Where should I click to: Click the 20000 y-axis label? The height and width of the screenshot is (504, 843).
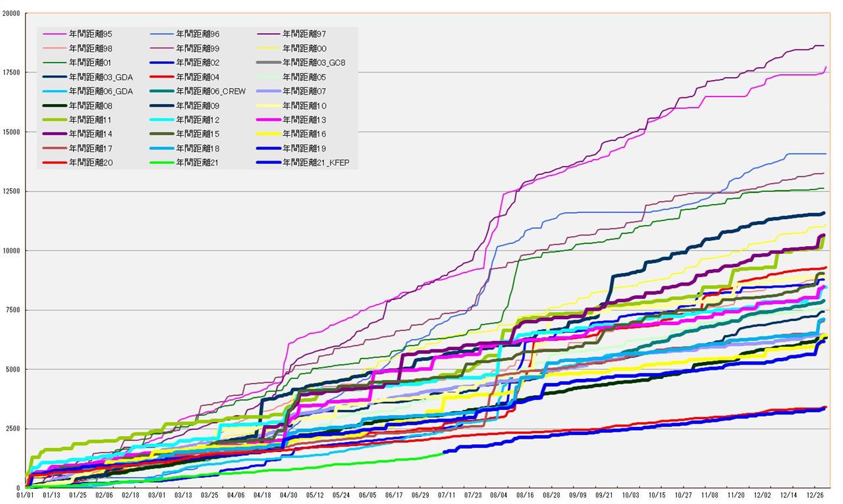[x=11, y=13]
